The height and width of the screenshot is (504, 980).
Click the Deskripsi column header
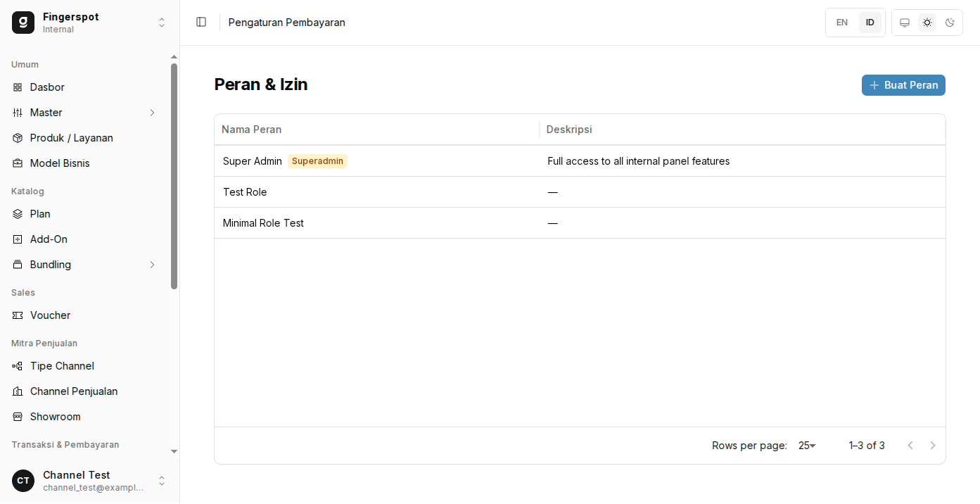click(742, 130)
